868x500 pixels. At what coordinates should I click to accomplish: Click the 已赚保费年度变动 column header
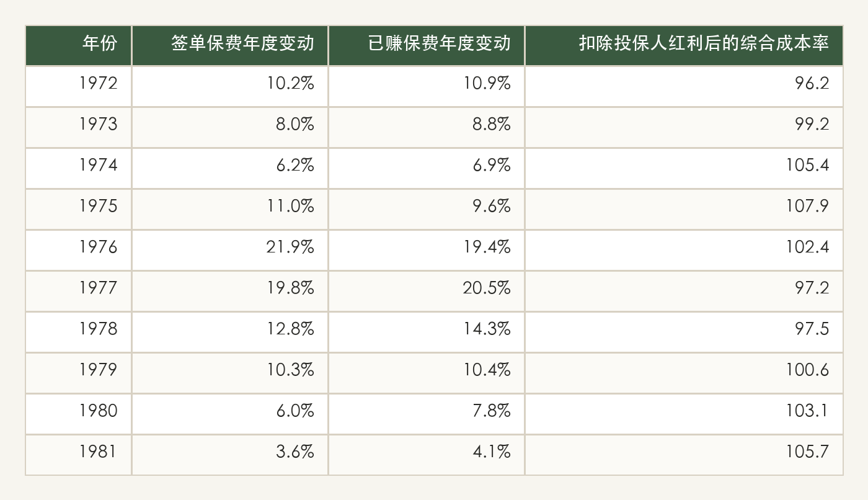427,45
